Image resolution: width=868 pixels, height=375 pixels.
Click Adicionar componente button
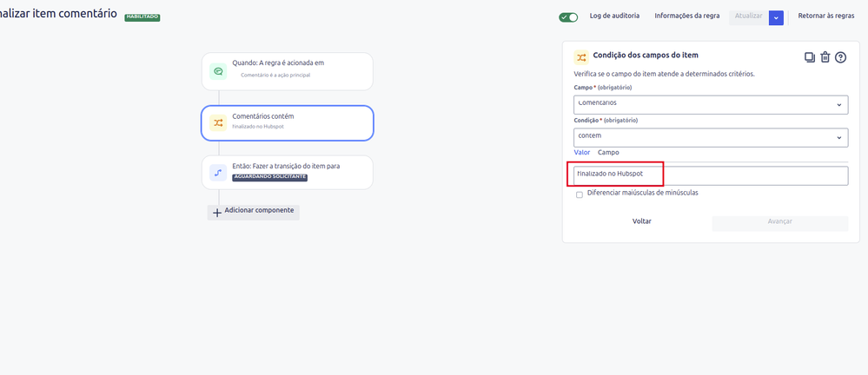pos(254,213)
